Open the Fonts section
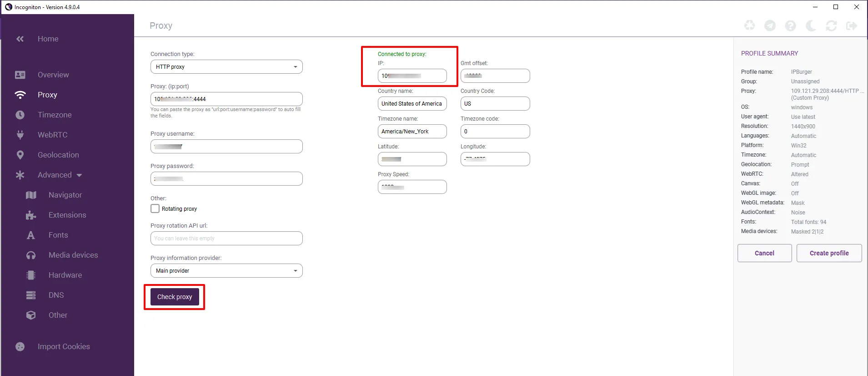 [x=58, y=235]
